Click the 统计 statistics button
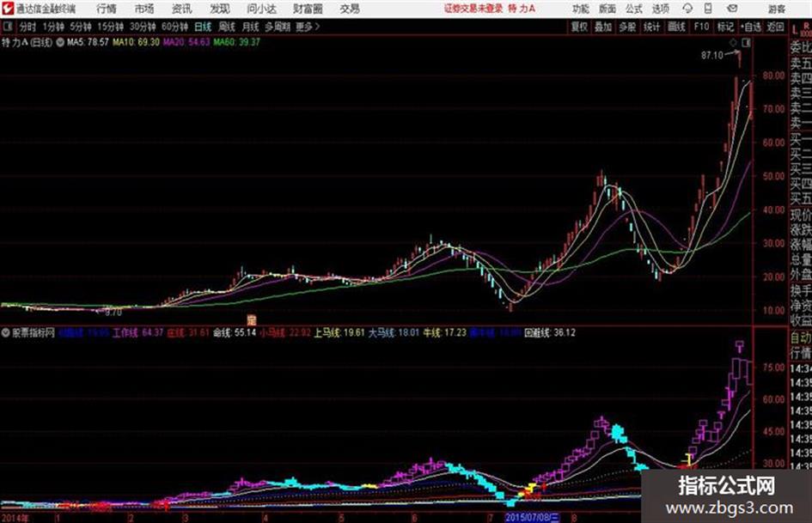 652,27
